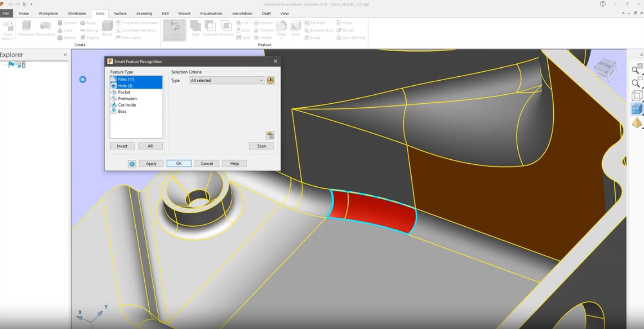644x329 pixels.
Task: Click the view orientation cube in viewport
Action: (605, 70)
